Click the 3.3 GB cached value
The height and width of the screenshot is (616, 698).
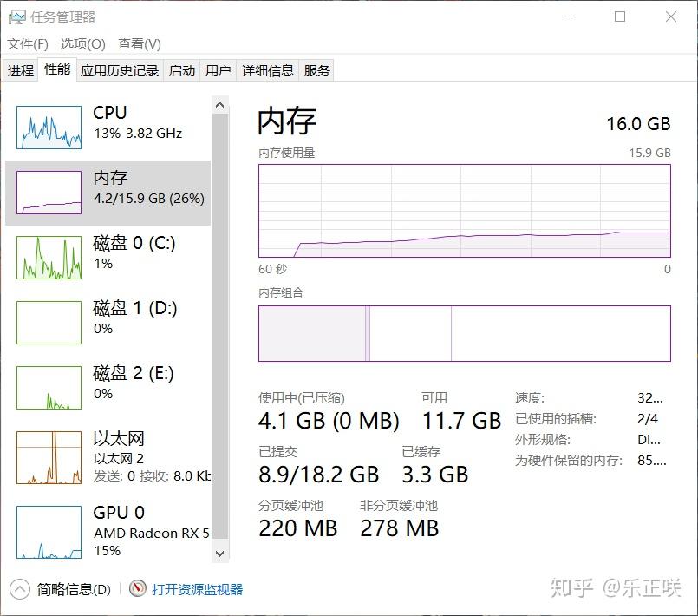[x=435, y=475]
